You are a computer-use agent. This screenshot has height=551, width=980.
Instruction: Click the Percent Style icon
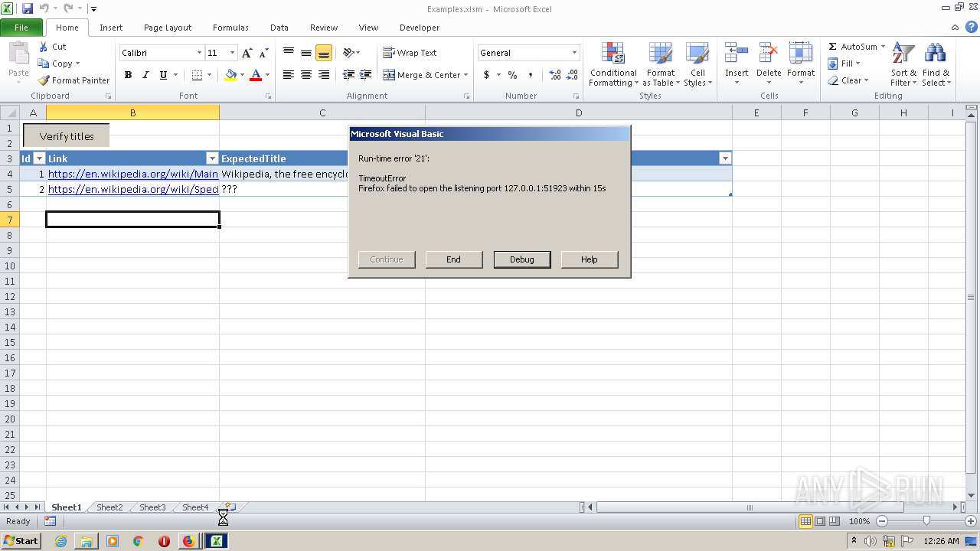click(x=512, y=75)
